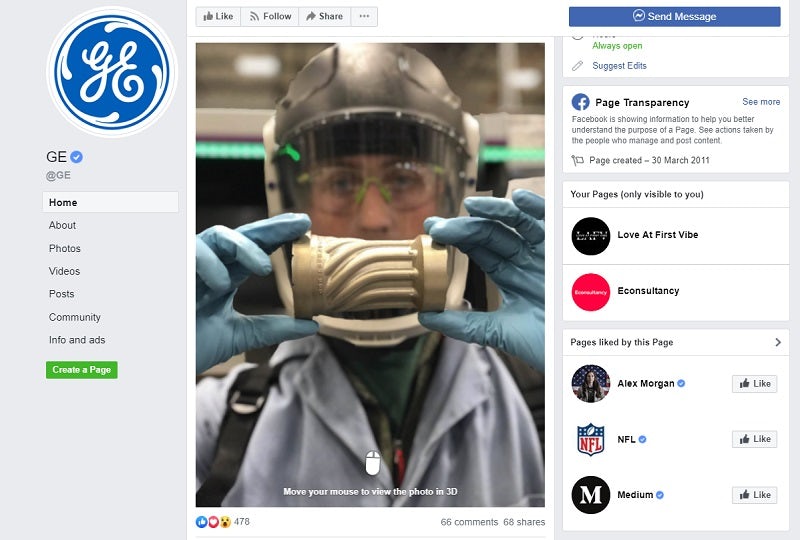Click the Econsultancy red page icon
The width and height of the screenshot is (800, 540).
[x=590, y=292]
